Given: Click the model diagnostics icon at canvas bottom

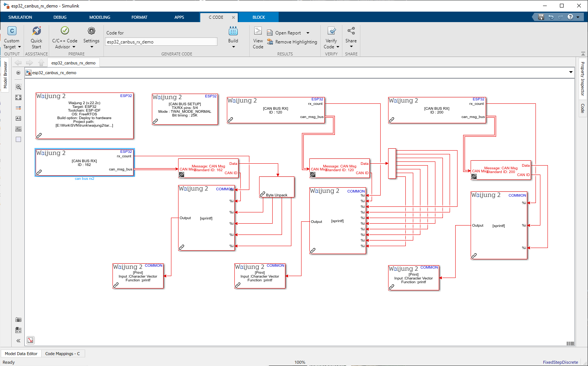Looking at the screenshot, I should coord(30,340).
